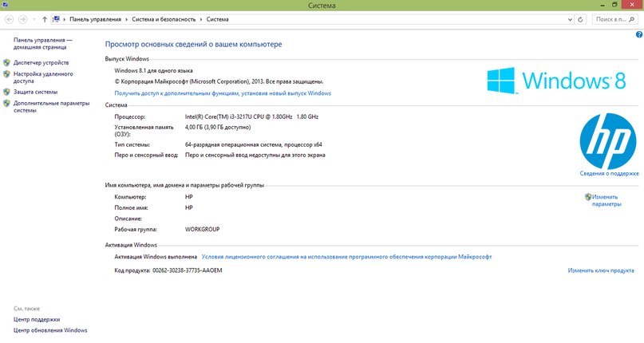Open 'Панель управления' breadcrumb
This screenshot has width=644, height=343.
pos(95,19)
